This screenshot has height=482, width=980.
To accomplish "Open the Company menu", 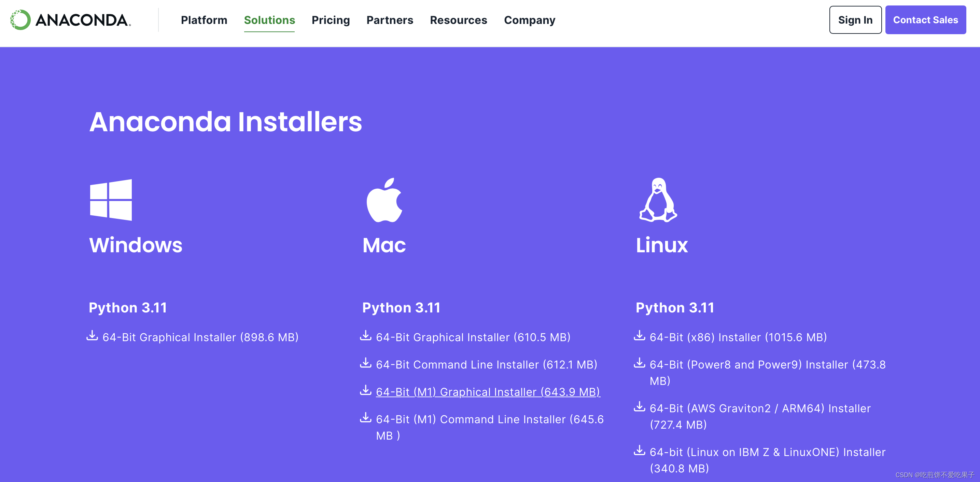I will (x=529, y=20).
